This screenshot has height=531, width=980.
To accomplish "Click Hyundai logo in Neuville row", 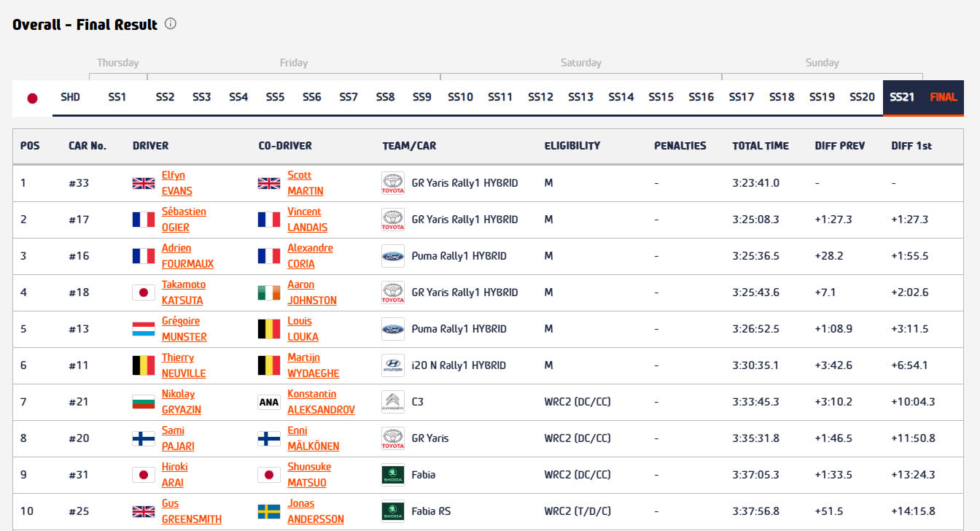I will [x=392, y=365].
